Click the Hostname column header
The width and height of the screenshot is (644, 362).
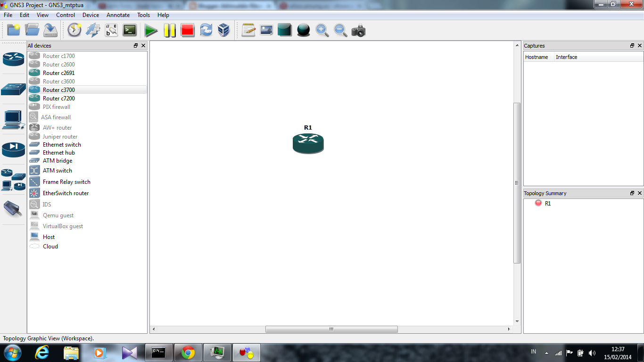coord(538,57)
